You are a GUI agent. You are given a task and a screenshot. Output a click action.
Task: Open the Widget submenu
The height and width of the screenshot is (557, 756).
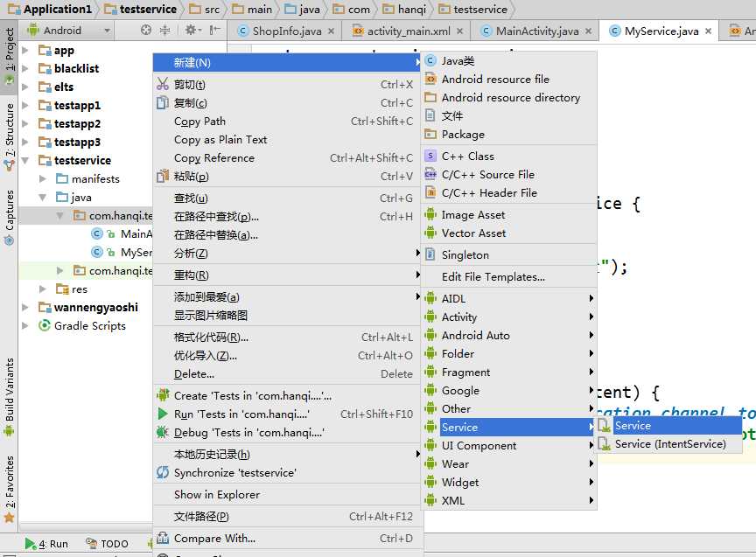tap(509, 483)
